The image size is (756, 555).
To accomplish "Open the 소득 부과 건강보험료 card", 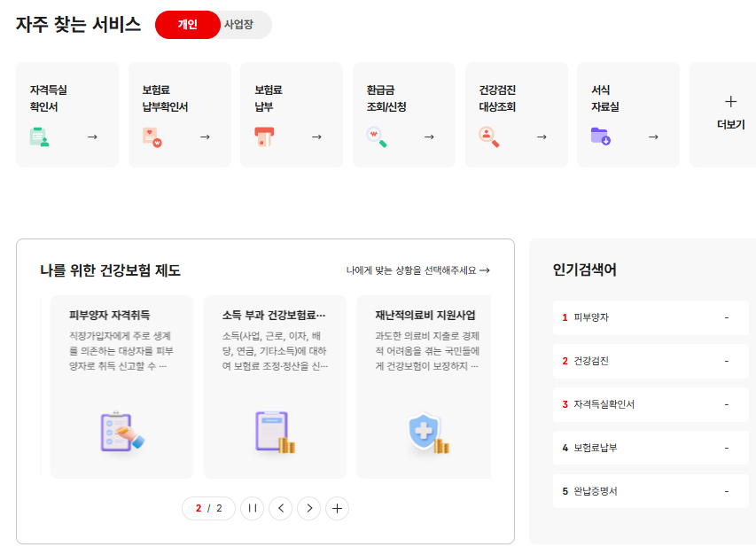I will pos(275,387).
